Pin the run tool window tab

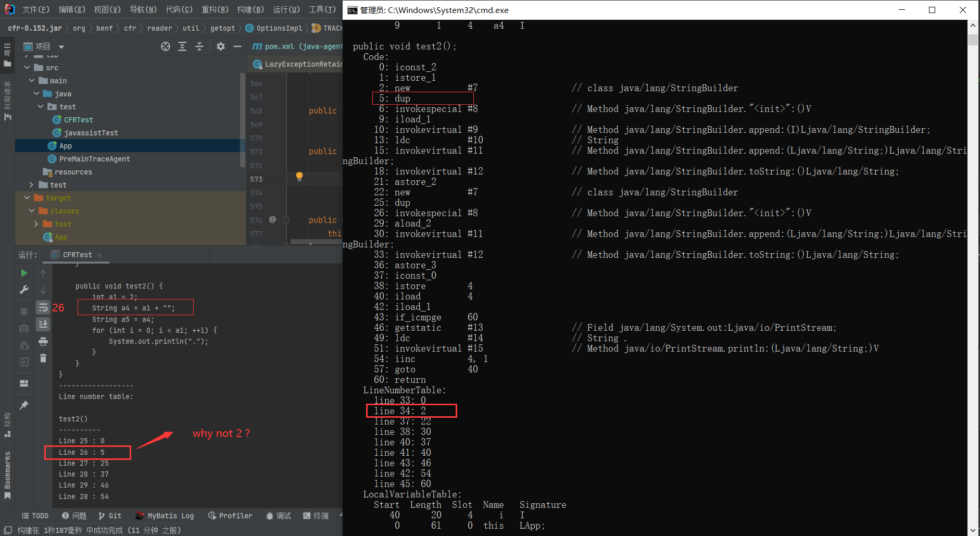click(x=24, y=405)
